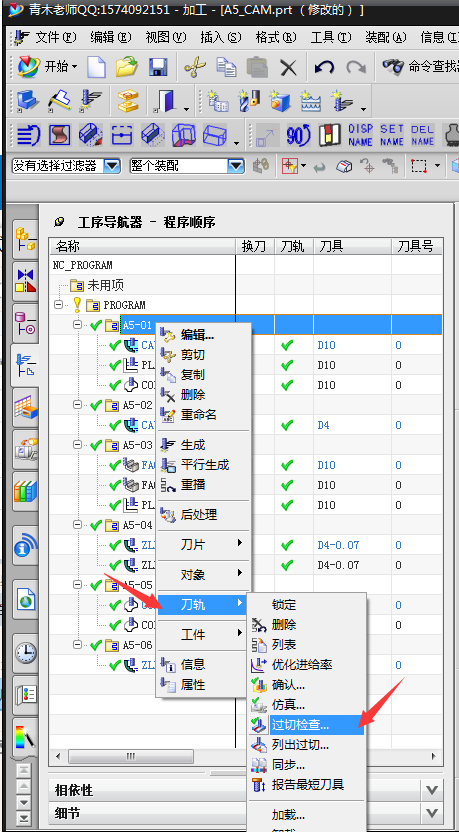Open the Operation Navigator sidebar tab icon
The height and width of the screenshot is (832, 459).
[x=25, y=364]
